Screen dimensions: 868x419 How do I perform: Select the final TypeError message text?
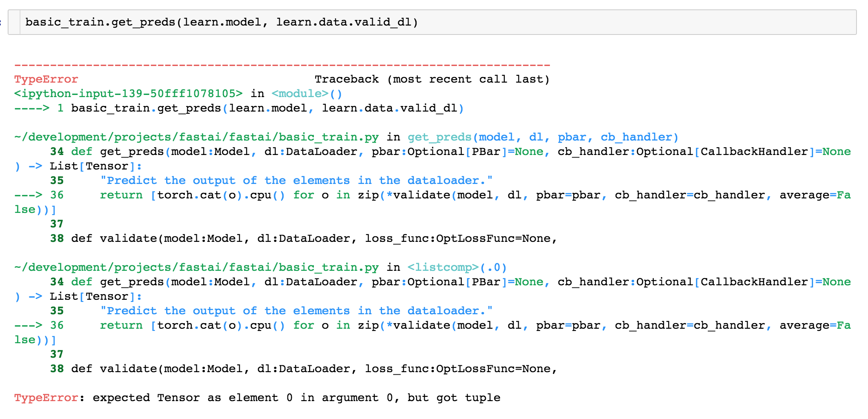(256, 397)
